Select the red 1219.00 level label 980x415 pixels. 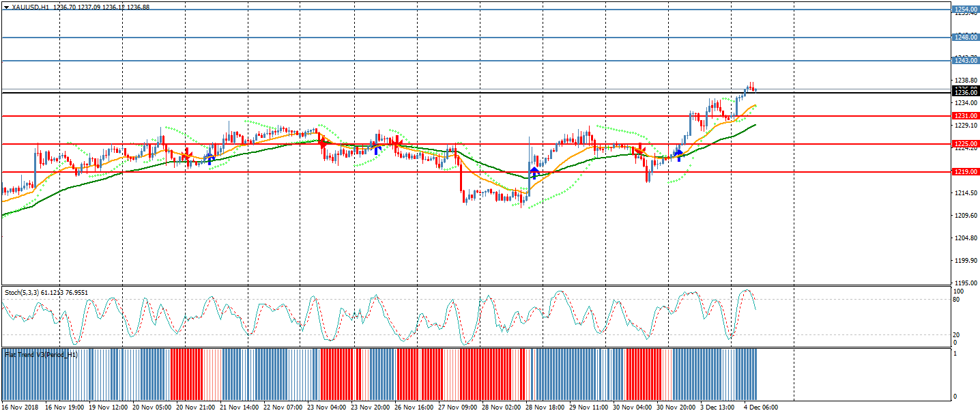pyautogui.click(x=965, y=172)
